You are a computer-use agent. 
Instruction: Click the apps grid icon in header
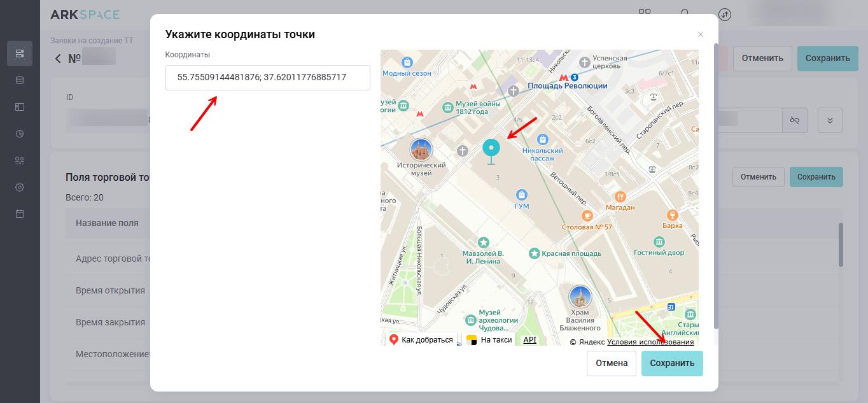[645, 14]
